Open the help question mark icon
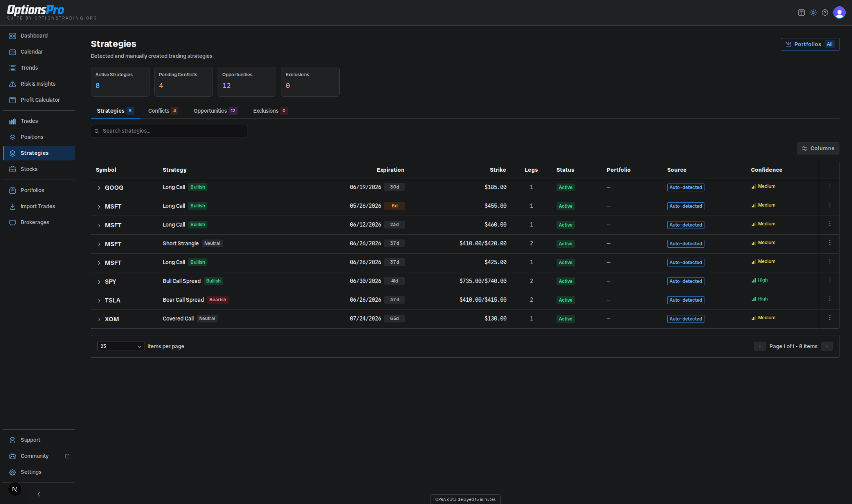 pyautogui.click(x=825, y=13)
